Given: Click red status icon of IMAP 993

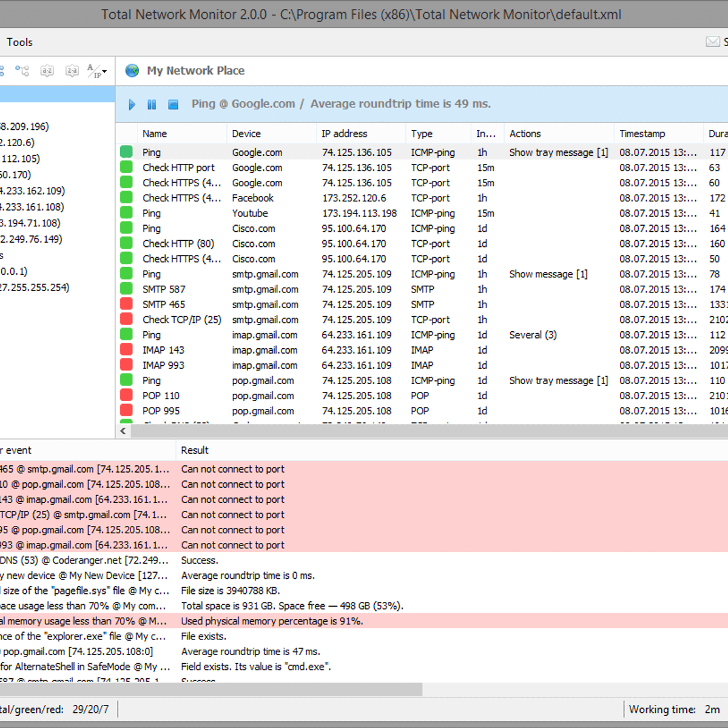Looking at the screenshot, I should [126, 364].
